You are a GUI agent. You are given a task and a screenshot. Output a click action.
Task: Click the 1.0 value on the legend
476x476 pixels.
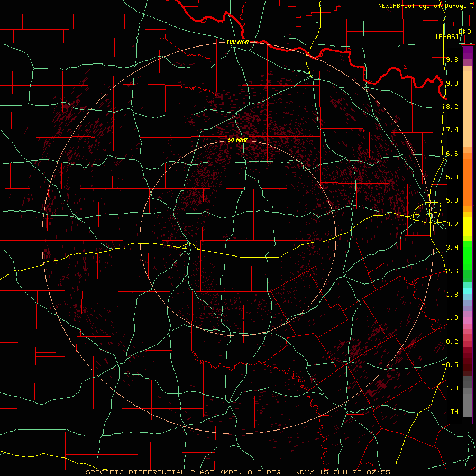click(452, 318)
